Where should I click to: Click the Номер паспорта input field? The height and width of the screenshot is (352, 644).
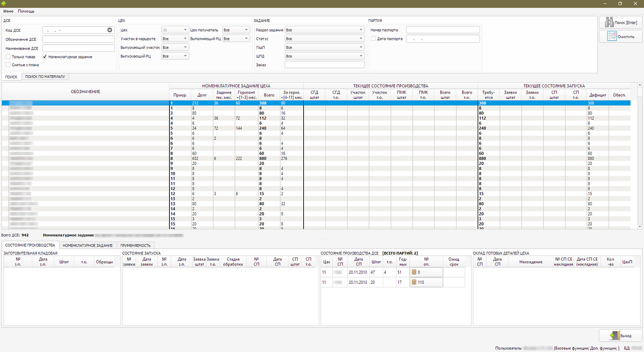click(x=442, y=30)
